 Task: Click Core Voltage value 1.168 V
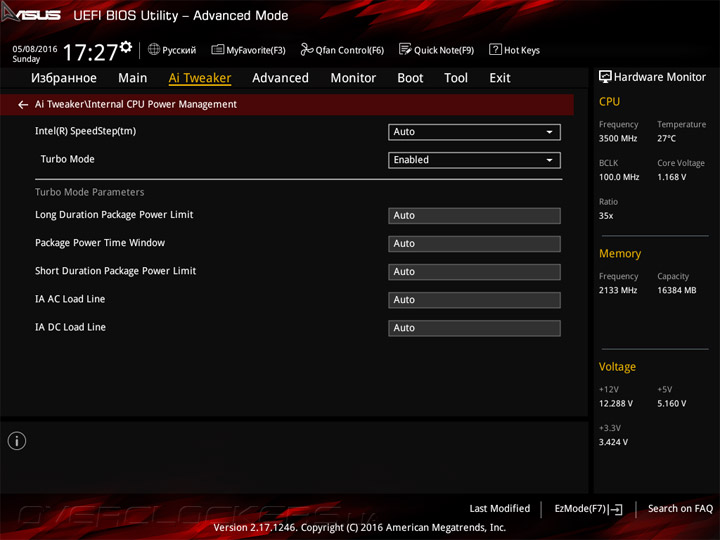click(671, 177)
